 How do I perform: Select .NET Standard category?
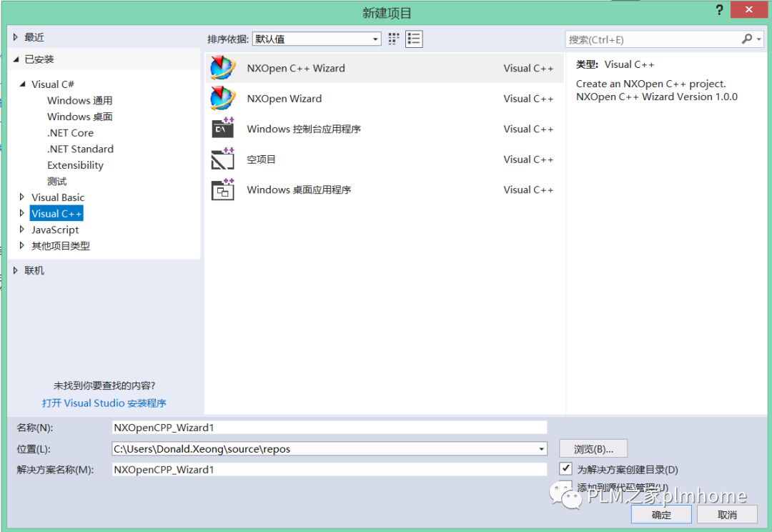pyautogui.click(x=80, y=149)
